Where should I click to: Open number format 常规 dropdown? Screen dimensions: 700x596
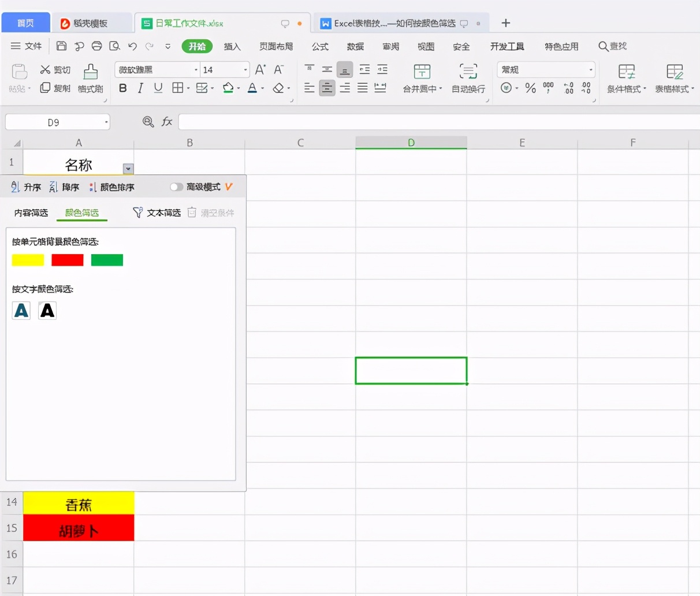(x=591, y=70)
